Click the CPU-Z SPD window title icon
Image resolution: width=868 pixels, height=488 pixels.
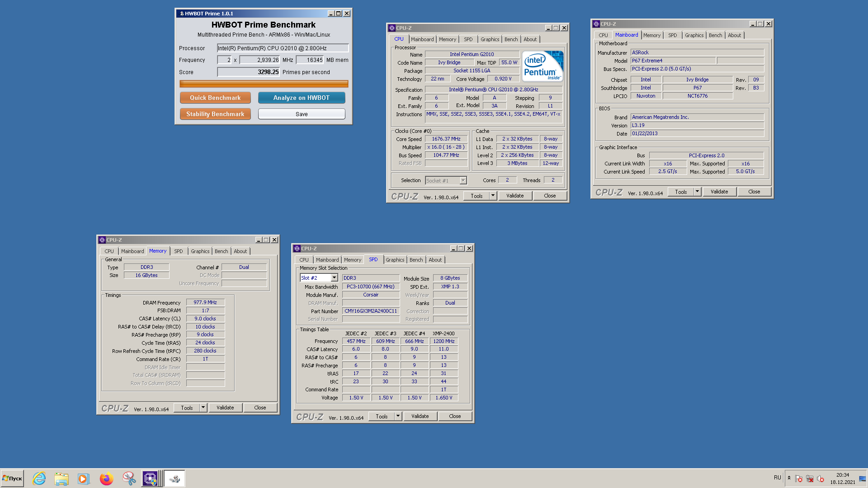pyautogui.click(x=297, y=249)
